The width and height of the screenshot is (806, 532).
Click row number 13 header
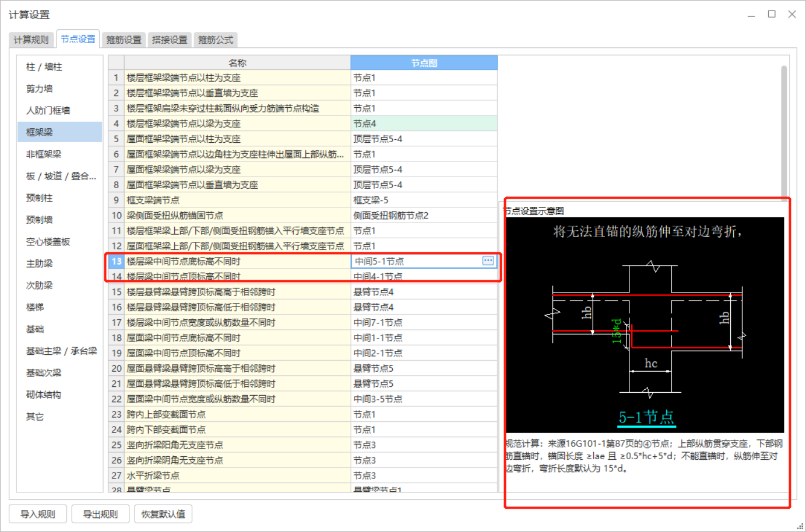[x=117, y=261]
